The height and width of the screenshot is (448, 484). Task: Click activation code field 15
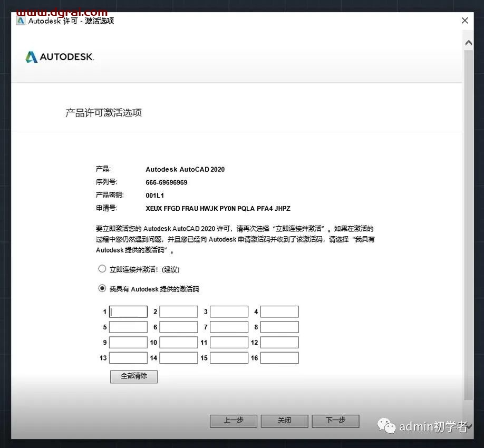229,358
